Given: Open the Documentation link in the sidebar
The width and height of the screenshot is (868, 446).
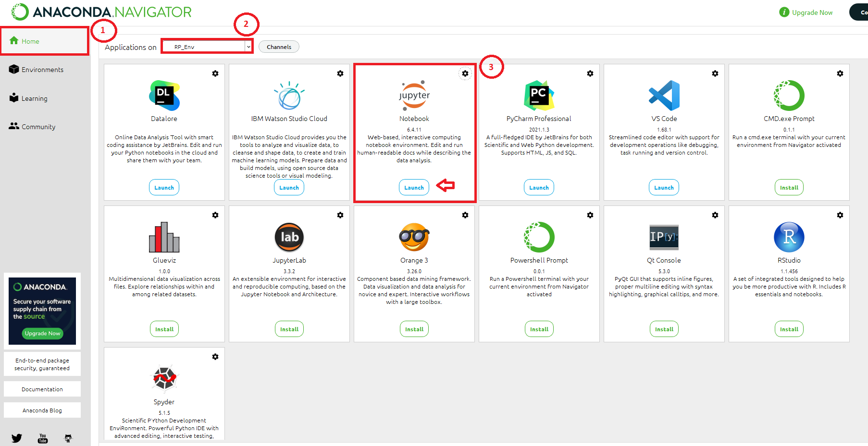Looking at the screenshot, I should tap(42, 389).
